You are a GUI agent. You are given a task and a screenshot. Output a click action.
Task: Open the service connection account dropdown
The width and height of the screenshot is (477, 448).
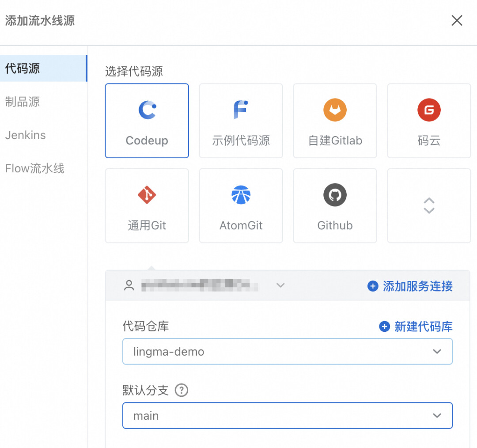pyautogui.click(x=280, y=286)
